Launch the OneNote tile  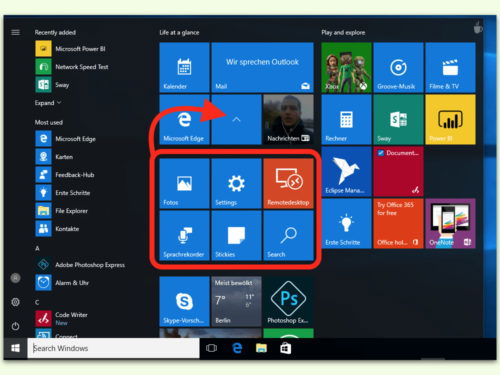click(450, 223)
